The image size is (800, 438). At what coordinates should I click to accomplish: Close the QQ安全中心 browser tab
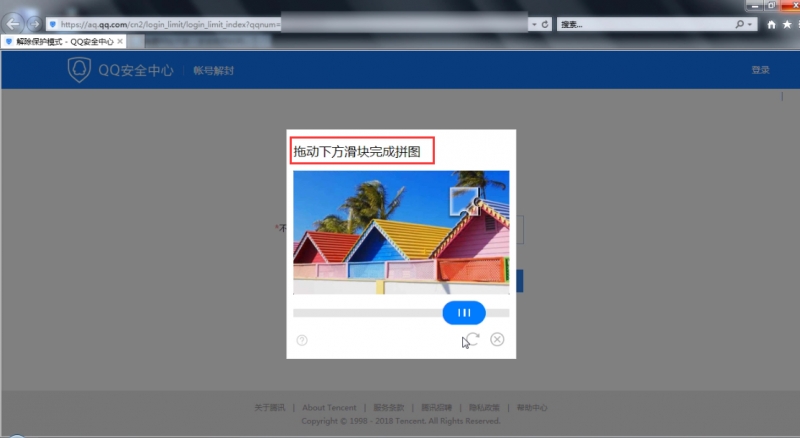pyautogui.click(x=120, y=41)
